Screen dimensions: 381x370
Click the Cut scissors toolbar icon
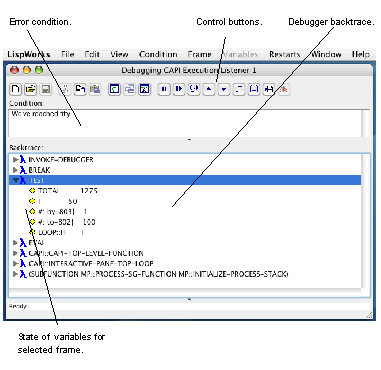[x=65, y=89]
